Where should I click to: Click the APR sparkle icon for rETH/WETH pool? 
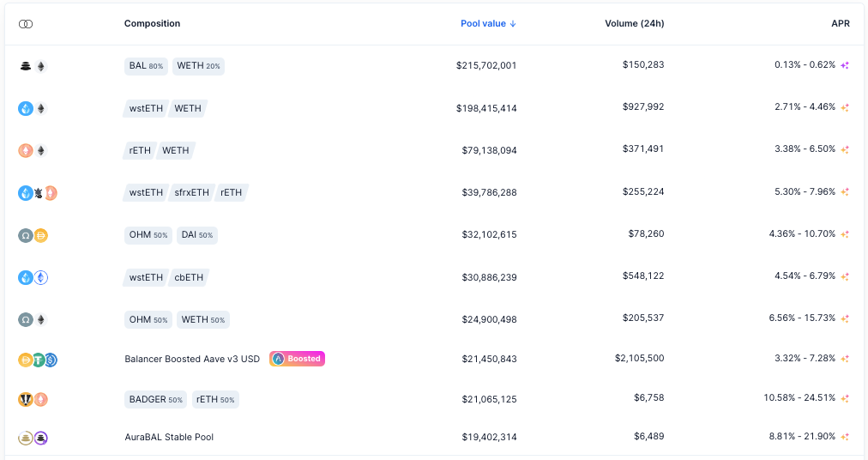pyautogui.click(x=845, y=149)
